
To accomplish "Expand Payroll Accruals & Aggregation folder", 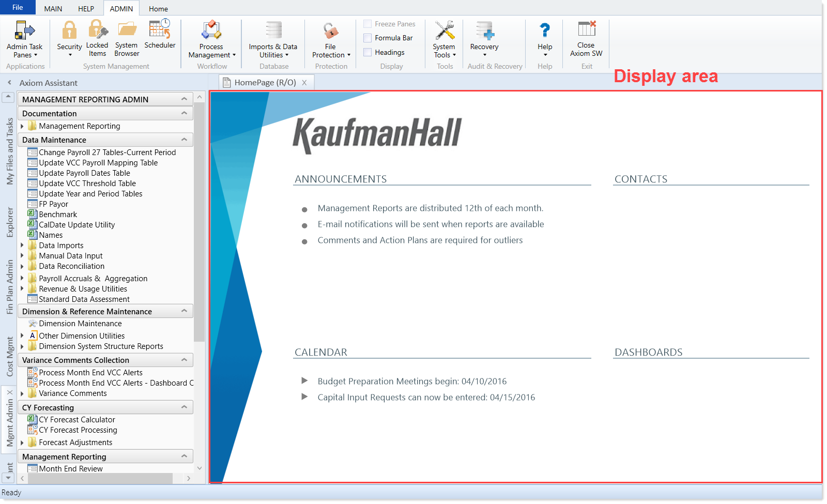I will click(22, 279).
